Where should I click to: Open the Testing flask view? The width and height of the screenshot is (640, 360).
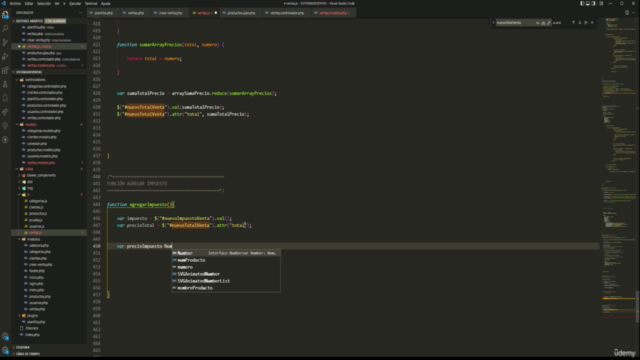pyautogui.click(x=5, y=84)
